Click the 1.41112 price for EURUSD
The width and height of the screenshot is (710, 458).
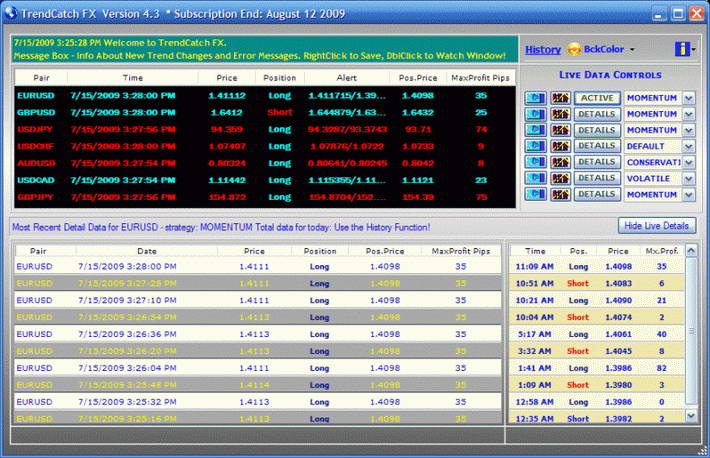click(227, 96)
